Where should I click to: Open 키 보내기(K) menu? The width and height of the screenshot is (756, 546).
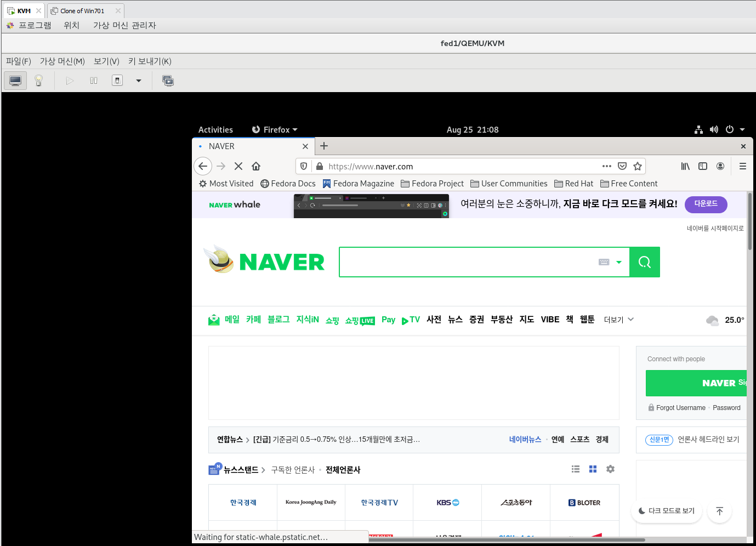[x=150, y=61]
